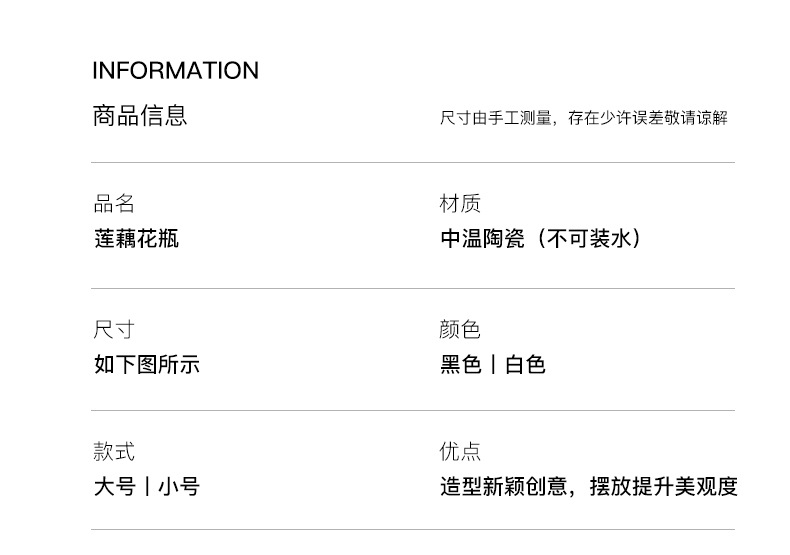Viewport: 790px width, 555px height.
Task: Click the 品名 field label
Action: point(114,204)
